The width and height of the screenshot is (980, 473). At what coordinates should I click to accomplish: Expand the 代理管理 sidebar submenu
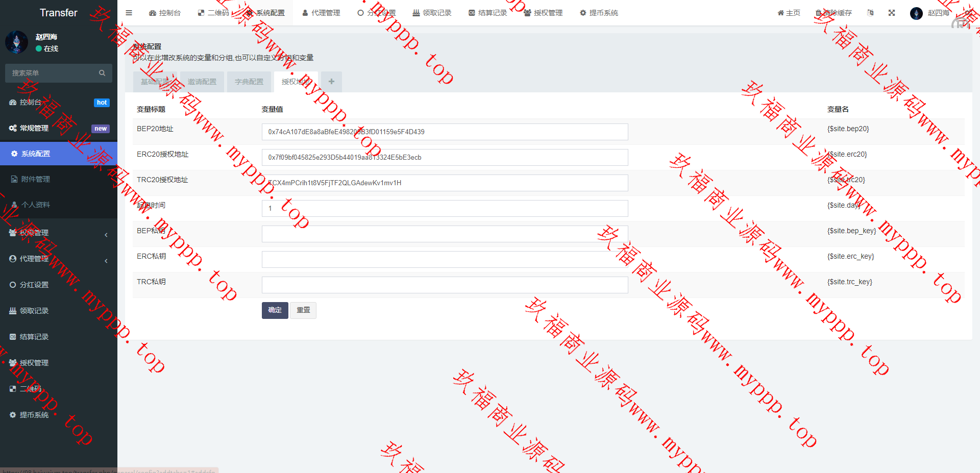coord(58,259)
